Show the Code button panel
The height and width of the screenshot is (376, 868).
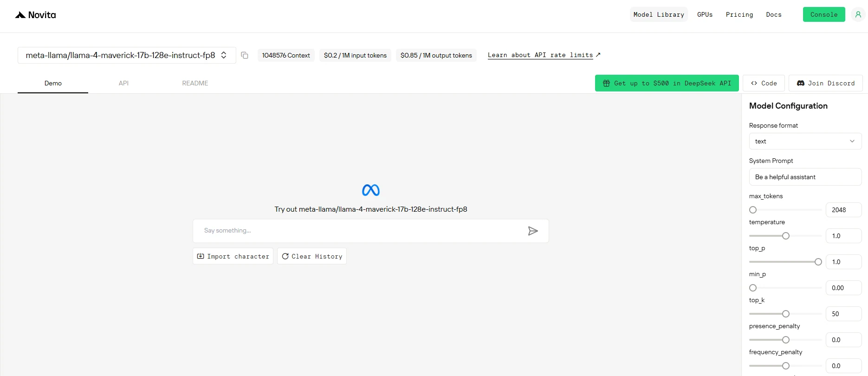tap(764, 83)
